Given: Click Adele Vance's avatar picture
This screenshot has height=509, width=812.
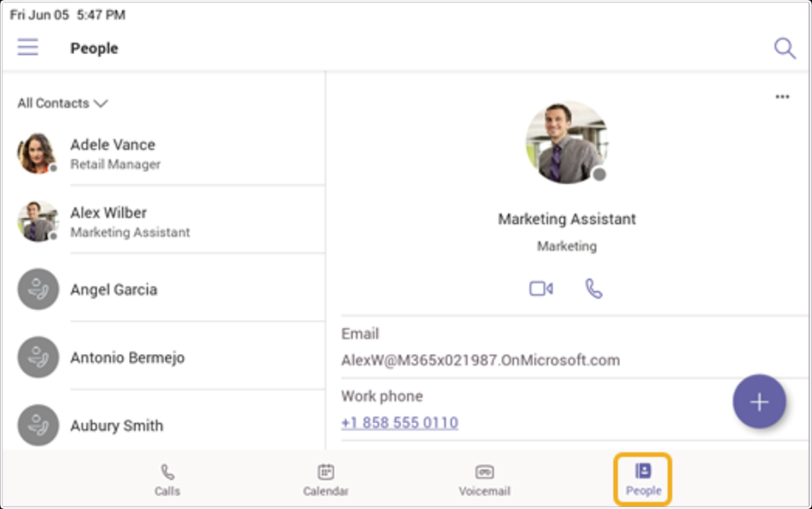Looking at the screenshot, I should coord(37,154).
